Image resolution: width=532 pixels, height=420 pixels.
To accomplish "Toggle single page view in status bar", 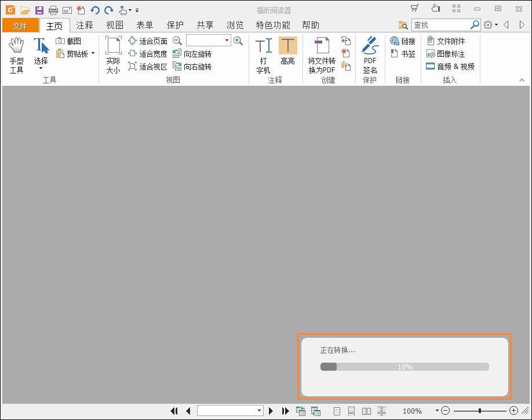I will pyautogui.click(x=337, y=411).
